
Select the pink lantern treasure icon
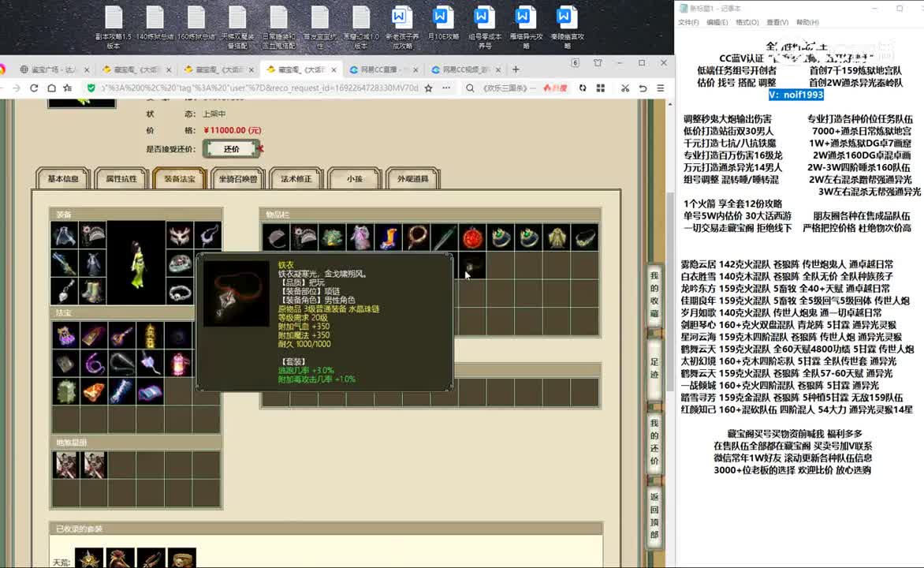[x=178, y=364]
